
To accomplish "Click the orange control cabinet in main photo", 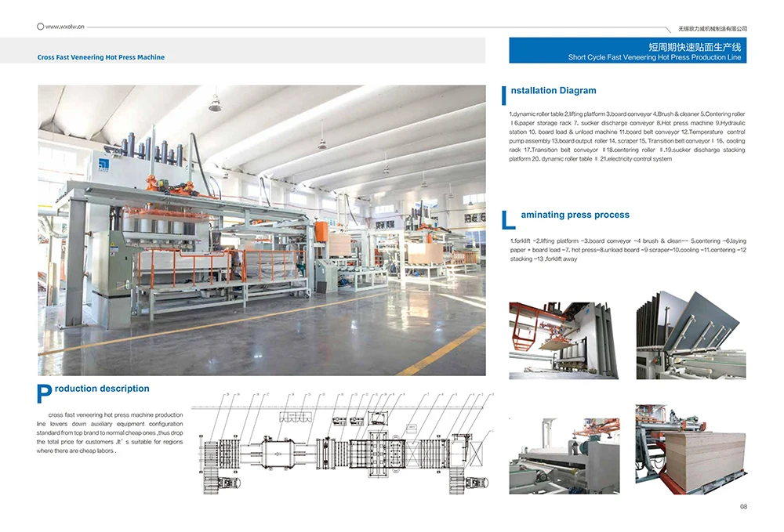I will coord(321,234).
